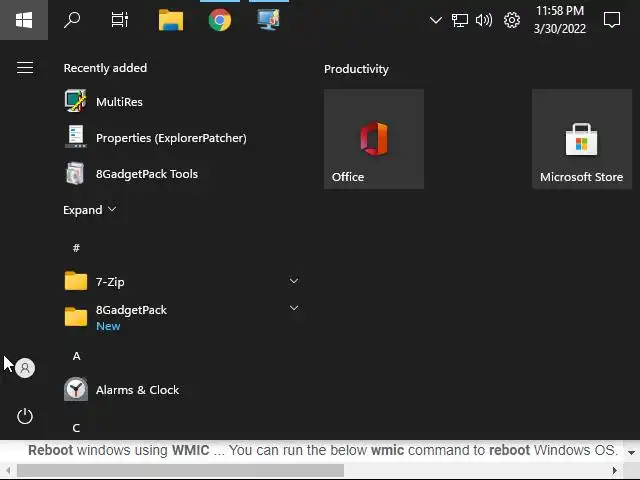This screenshot has height=480, width=640.
Task: Click Recently added heading
Action: click(105, 68)
